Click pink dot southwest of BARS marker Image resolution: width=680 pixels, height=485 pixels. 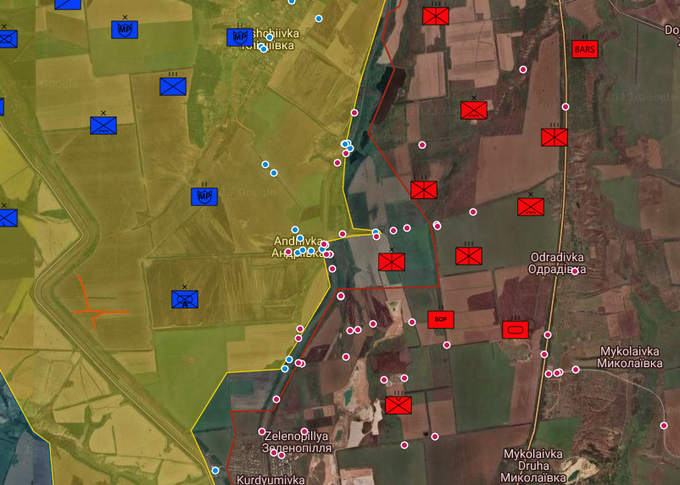[523, 69]
